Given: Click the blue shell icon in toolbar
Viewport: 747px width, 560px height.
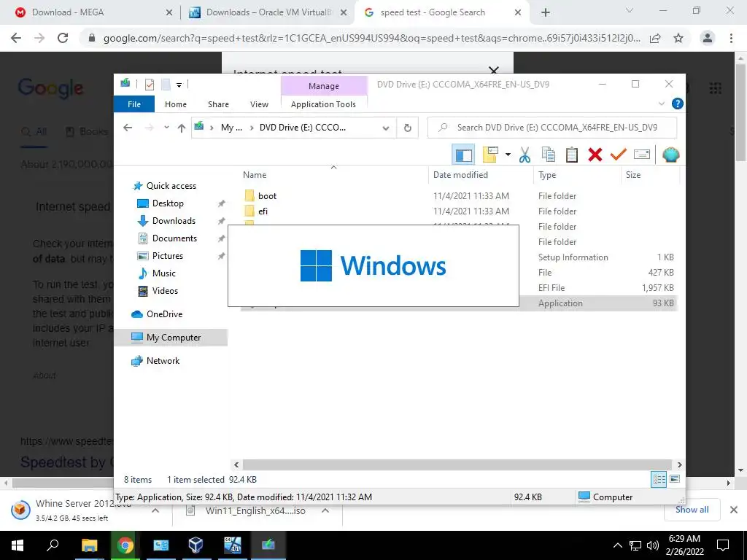Looking at the screenshot, I should [671, 155].
